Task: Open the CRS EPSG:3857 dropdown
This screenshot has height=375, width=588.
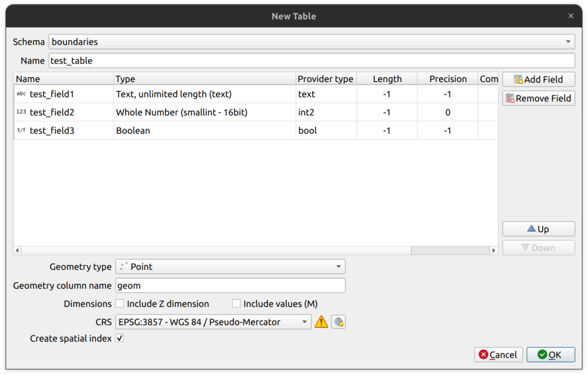Action: [x=213, y=322]
